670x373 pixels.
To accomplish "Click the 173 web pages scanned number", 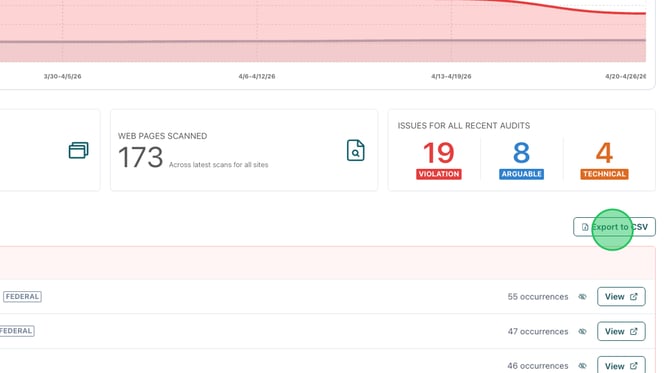I will point(141,157).
